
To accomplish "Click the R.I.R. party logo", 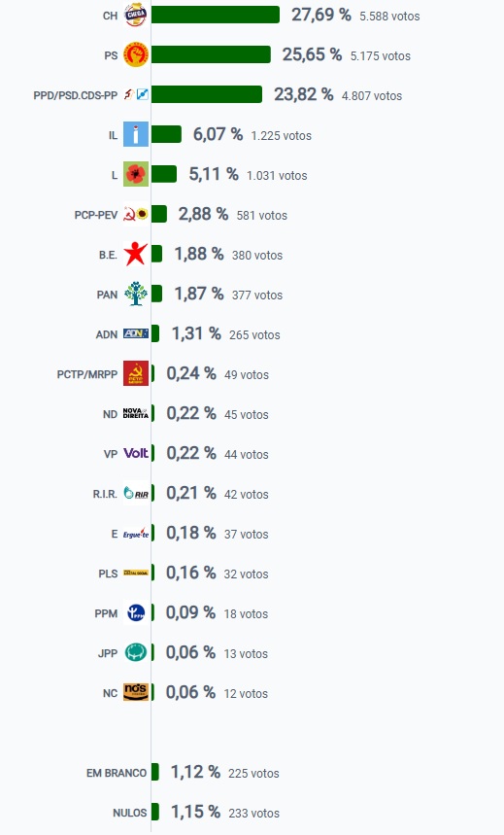I will point(136,493).
